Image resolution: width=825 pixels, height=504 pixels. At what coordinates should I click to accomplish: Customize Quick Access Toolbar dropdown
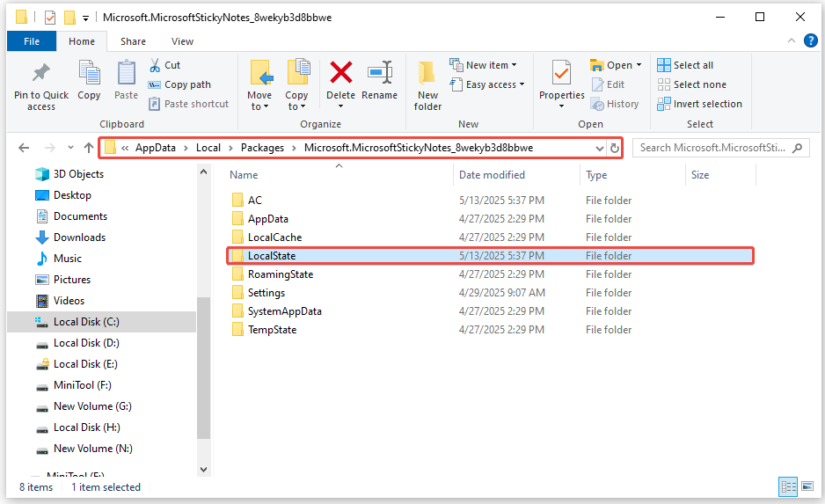(x=86, y=18)
